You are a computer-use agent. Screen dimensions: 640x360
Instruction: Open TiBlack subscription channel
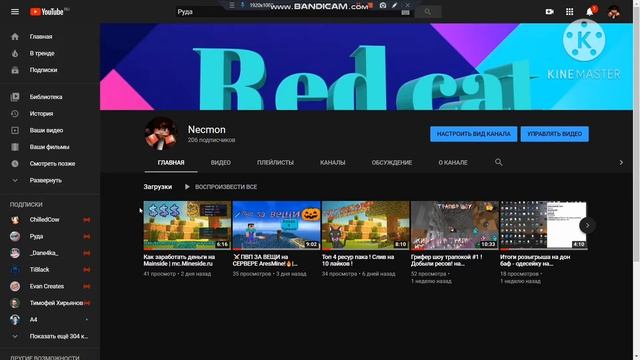tap(50, 270)
